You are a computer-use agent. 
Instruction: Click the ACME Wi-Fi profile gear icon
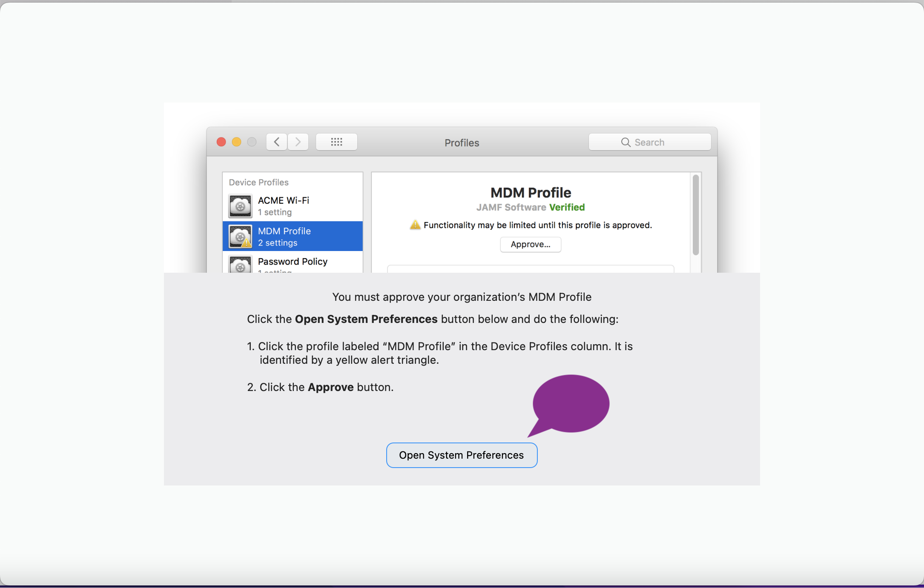(240, 206)
